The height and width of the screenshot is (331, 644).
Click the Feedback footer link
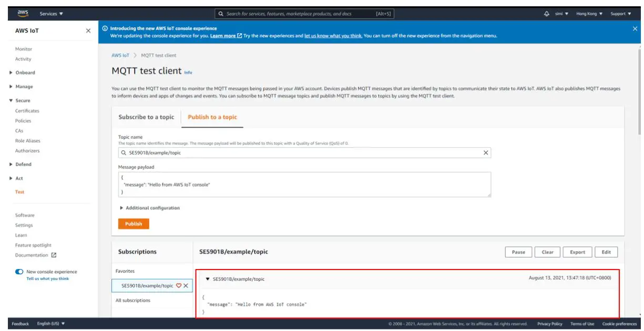[x=21, y=324]
